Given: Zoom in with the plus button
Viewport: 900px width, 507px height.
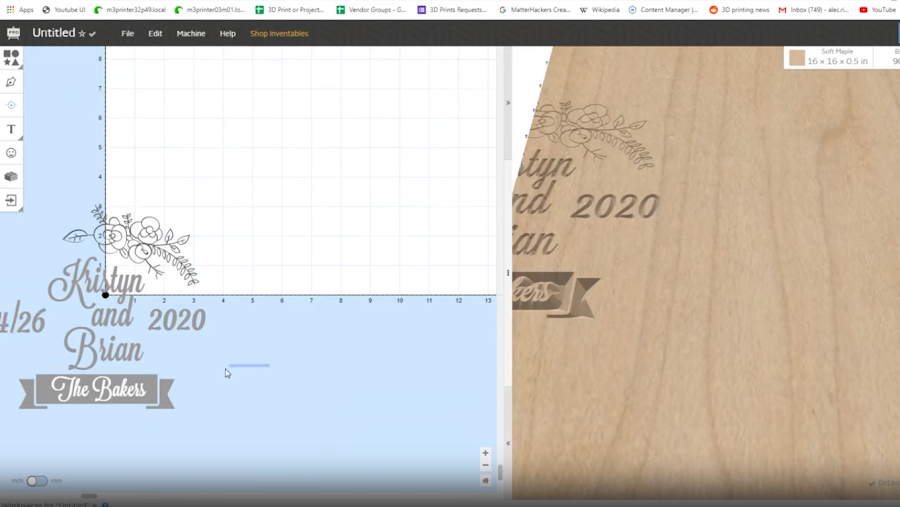Looking at the screenshot, I should (485, 453).
